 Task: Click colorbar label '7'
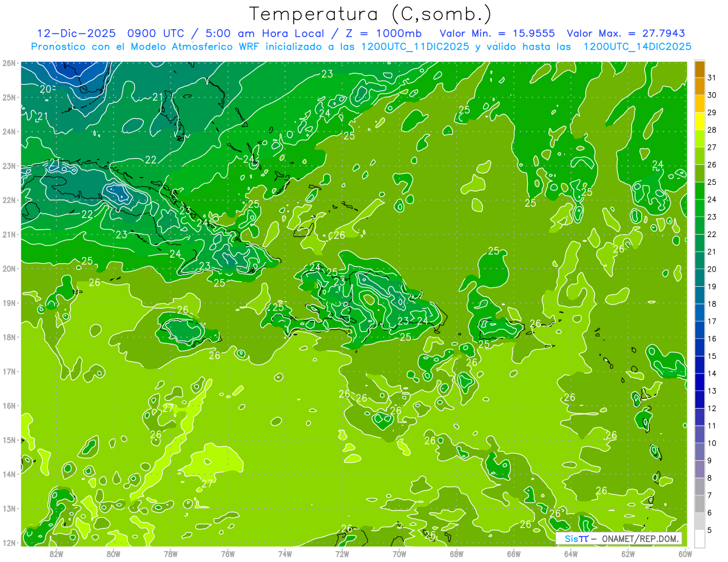click(x=710, y=496)
